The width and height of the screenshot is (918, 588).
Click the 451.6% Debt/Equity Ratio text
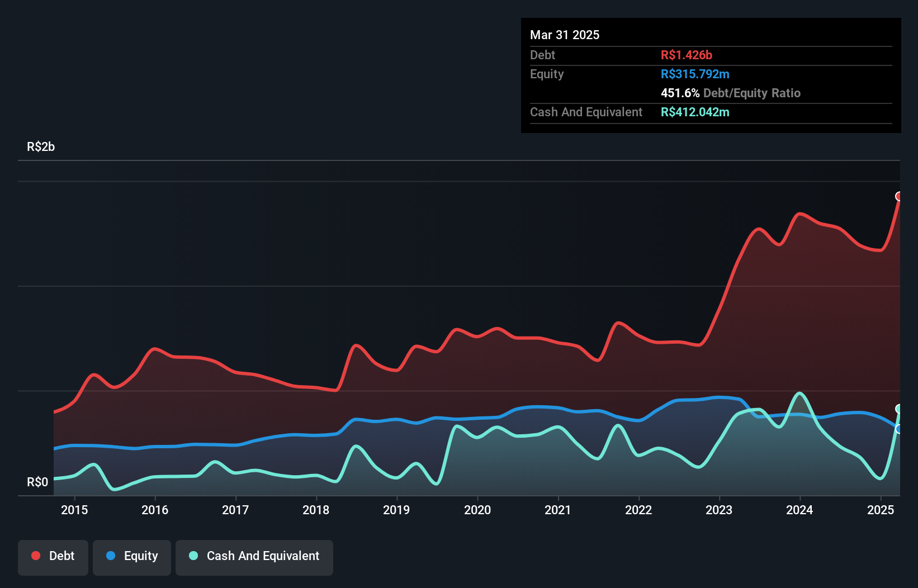pyautogui.click(x=731, y=93)
